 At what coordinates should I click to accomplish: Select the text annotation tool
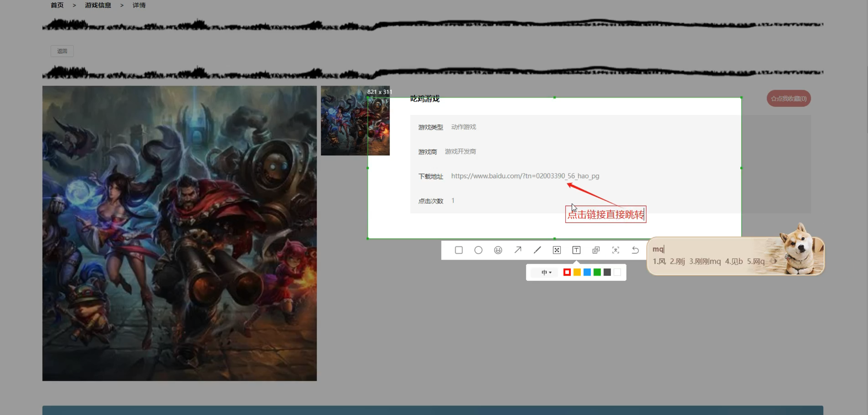[576, 250]
